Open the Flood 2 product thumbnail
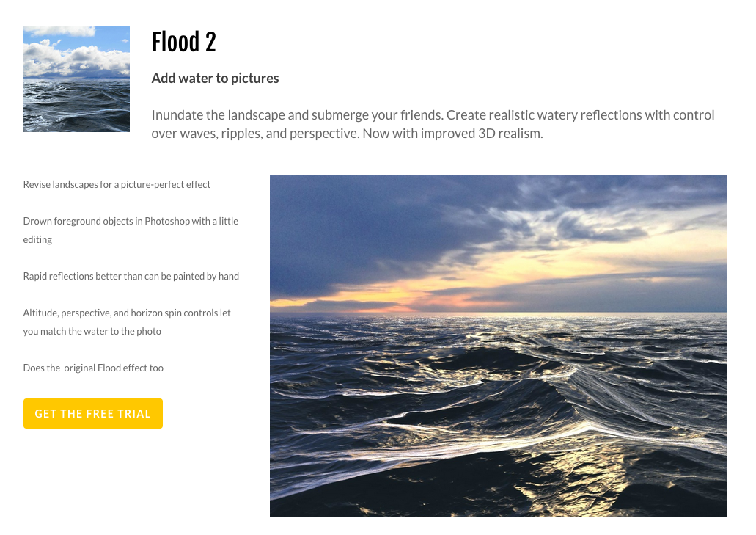The width and height of the screenshot is (756, 535). point(77,79)
